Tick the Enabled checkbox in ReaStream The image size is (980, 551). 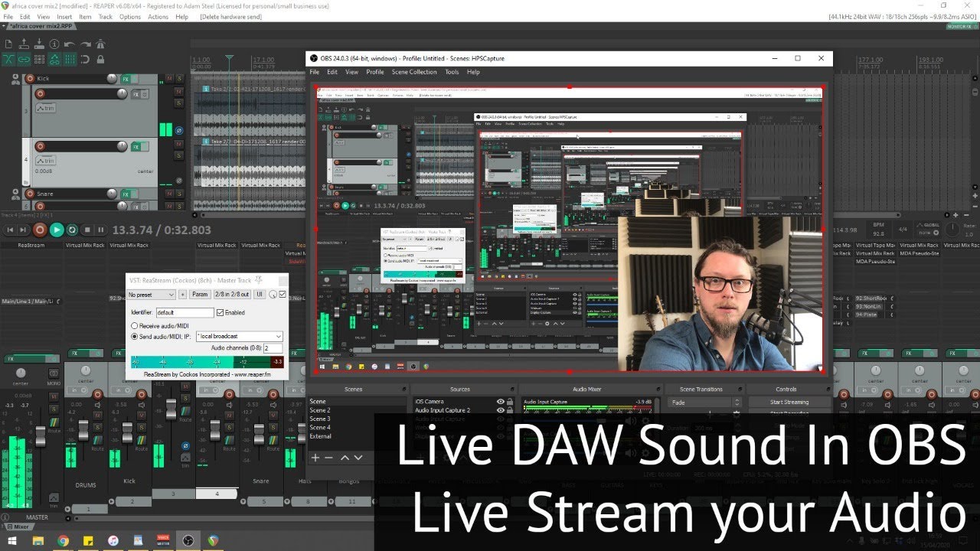[220, 312]
